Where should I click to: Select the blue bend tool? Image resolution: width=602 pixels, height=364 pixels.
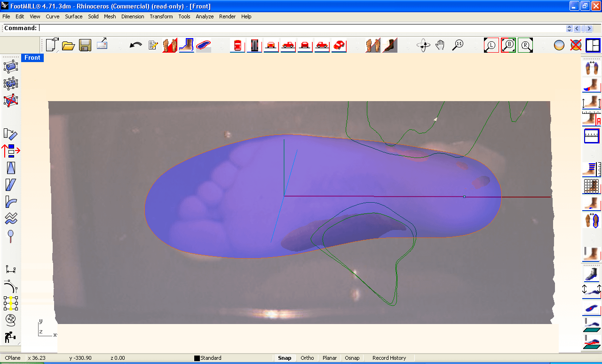pos(11,202)
